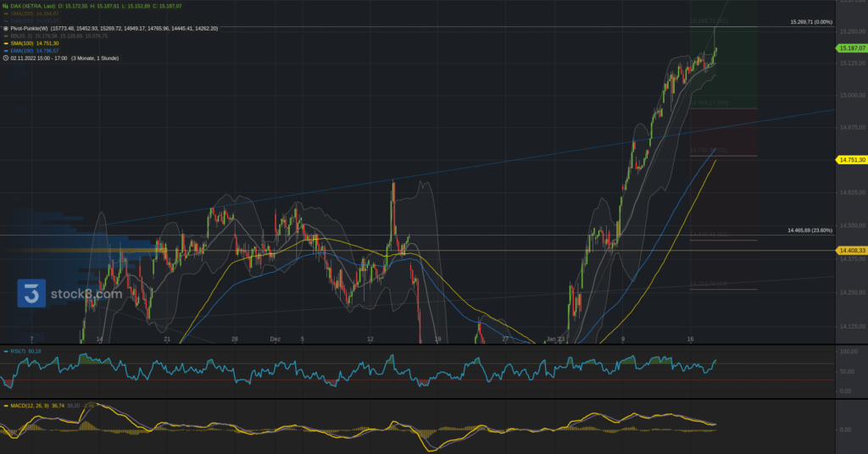The image size is (868, 454).
Task: Click the Pivot-Punkte(W) indicator icon
Action: coord(6,28)
